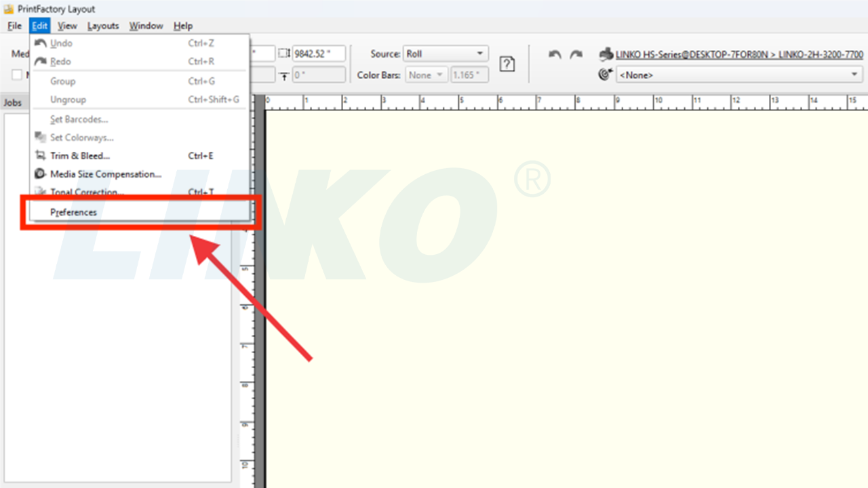Click the Tonal Correction entry

140,192
